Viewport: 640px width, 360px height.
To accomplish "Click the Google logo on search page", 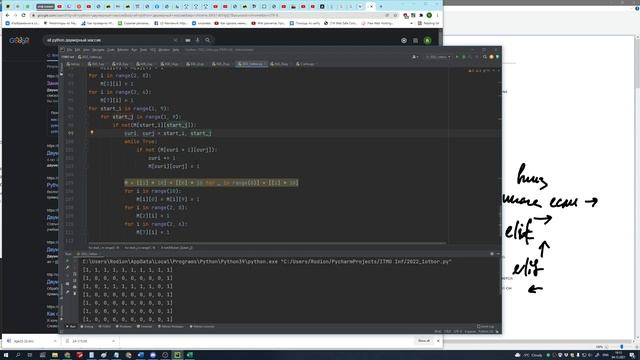I will point(19,40).
